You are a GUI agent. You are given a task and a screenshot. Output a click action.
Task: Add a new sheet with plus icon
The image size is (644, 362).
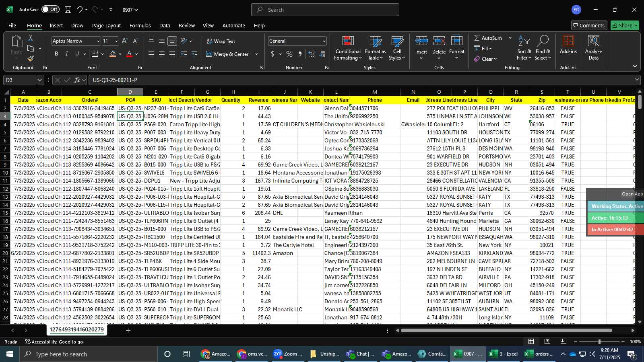pyautogui.click(x=128, y=330)
